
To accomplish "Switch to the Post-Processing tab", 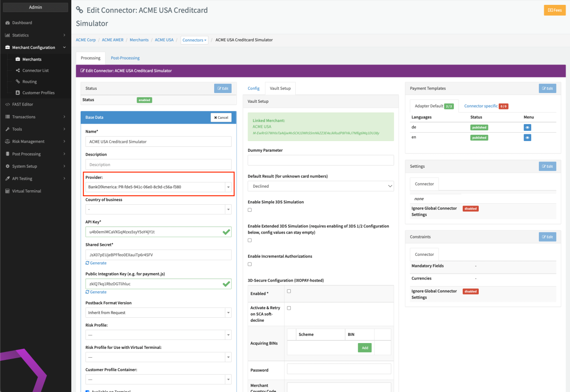I will tap(125, 58).
